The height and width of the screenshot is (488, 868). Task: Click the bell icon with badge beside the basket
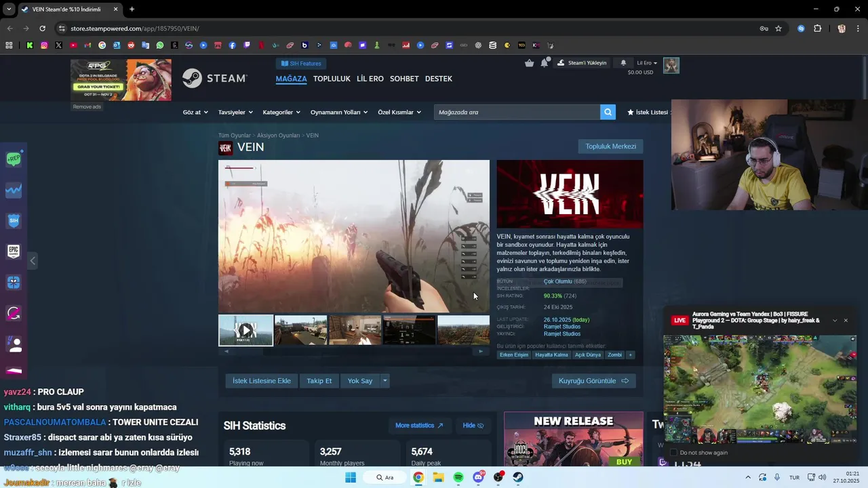click(545, 62)
